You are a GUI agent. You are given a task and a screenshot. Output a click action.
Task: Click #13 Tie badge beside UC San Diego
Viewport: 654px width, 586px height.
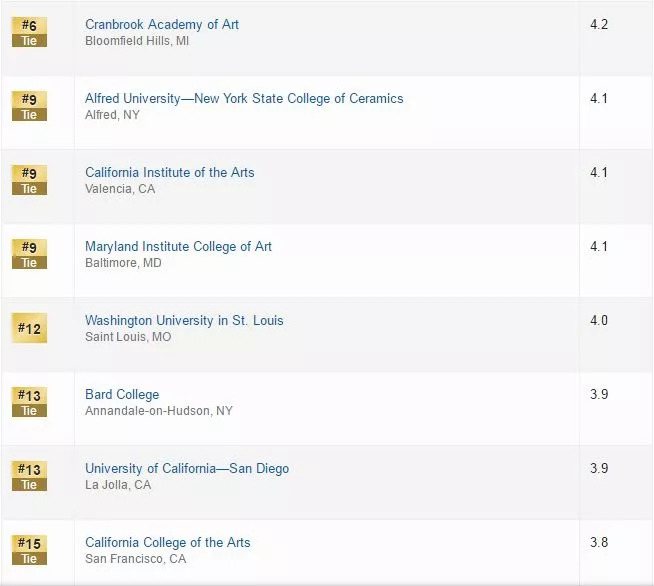coord(29,476)
